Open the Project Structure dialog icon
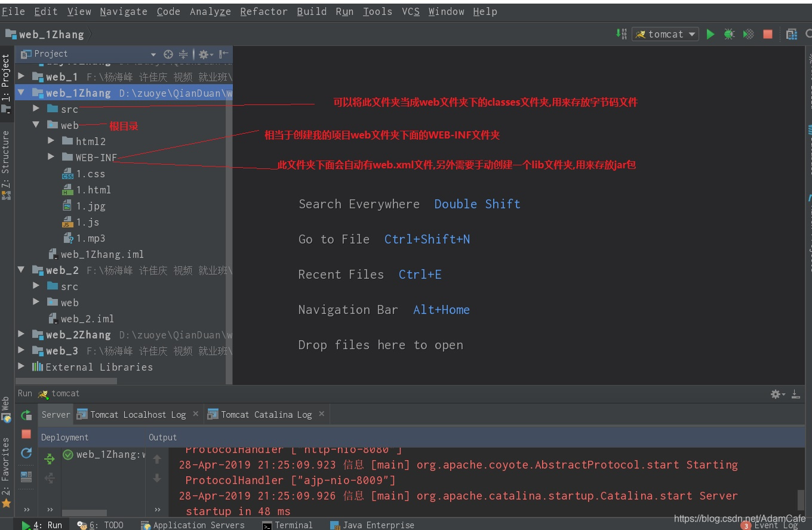812x530 pixels. pyautogui.click(x=792, y=34)
